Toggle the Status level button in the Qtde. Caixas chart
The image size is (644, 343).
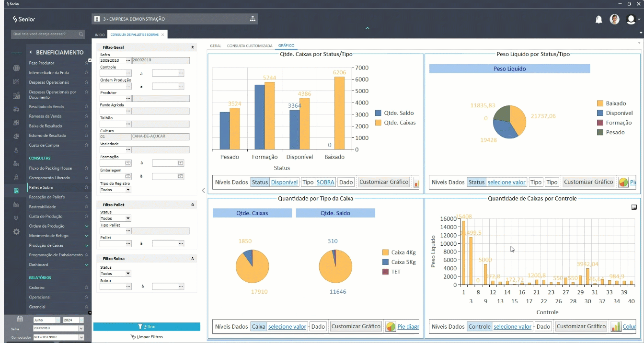260,182
